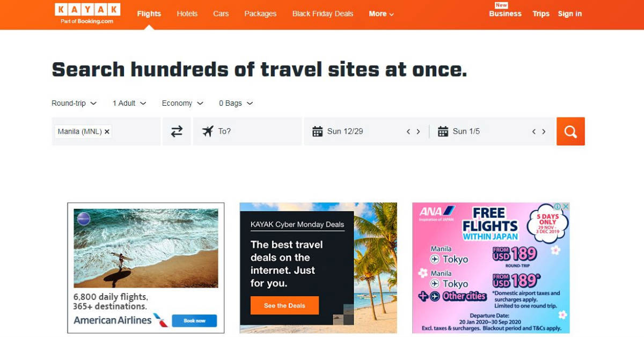The image size is (644, 337).
Task: Click the KAYAK logo
Action: click(87, 13)
